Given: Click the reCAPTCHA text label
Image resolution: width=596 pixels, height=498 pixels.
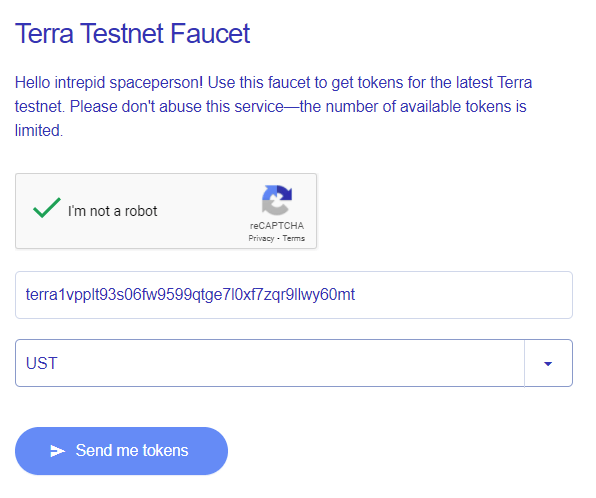Looking at the screenshot, I should [x=277, y=226].
